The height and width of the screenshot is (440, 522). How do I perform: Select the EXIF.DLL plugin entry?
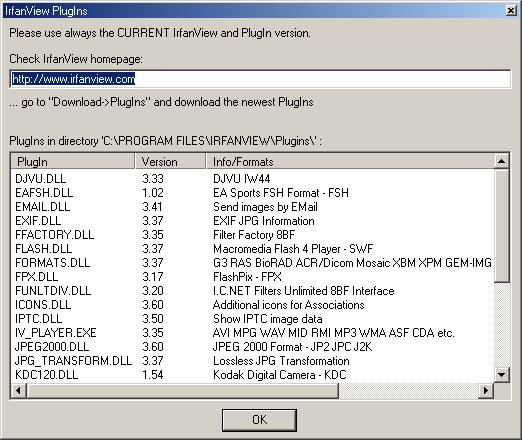click(38, 221)
